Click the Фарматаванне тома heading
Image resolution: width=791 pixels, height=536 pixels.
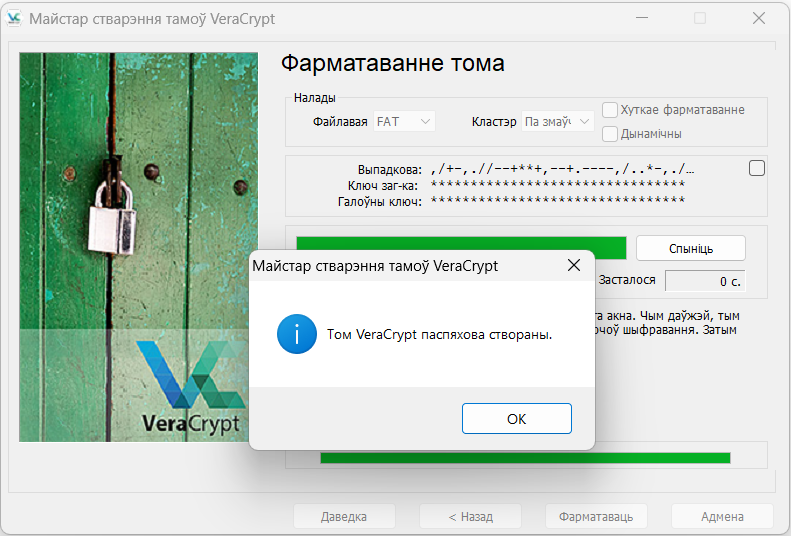coord(392,64)
